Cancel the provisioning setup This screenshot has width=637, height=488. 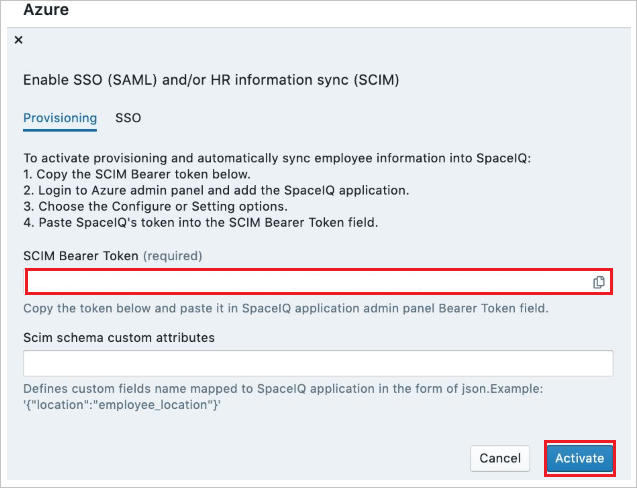pyautogui.click(x=500, y=458)
